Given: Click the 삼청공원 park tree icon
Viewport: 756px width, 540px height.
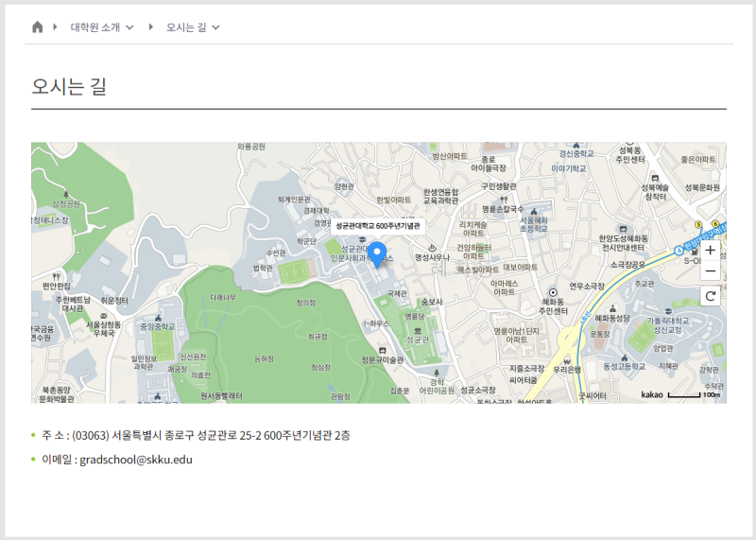Looking at the screenshot, I should [x=66, y=193].
